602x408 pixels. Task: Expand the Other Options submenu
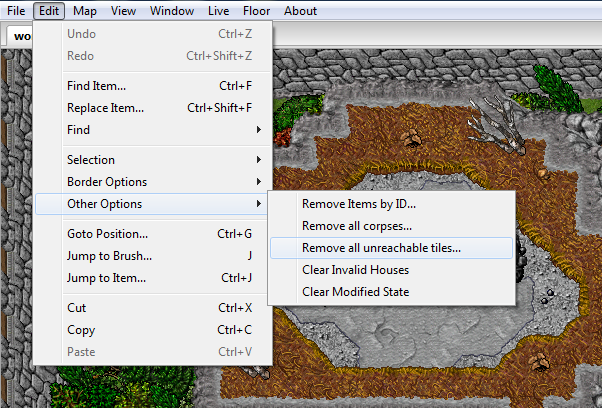(x=152, y=204)
